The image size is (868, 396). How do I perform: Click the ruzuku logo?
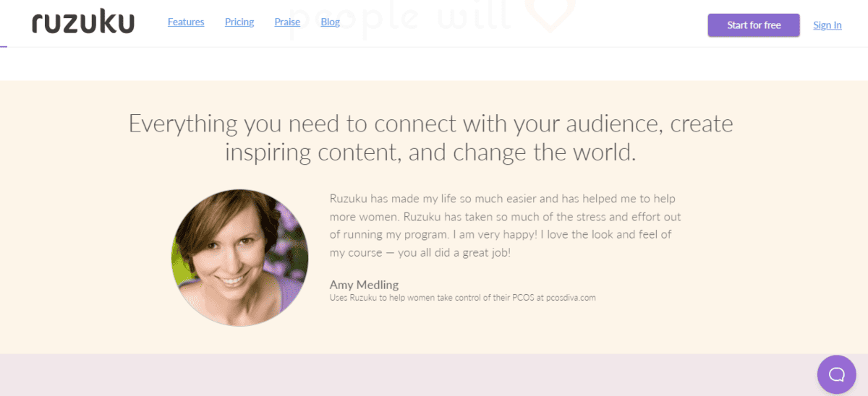pos(83,23)
